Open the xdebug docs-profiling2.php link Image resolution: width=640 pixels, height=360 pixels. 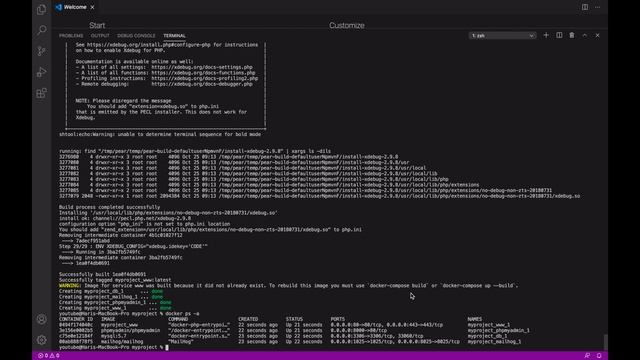click(204, 78)
